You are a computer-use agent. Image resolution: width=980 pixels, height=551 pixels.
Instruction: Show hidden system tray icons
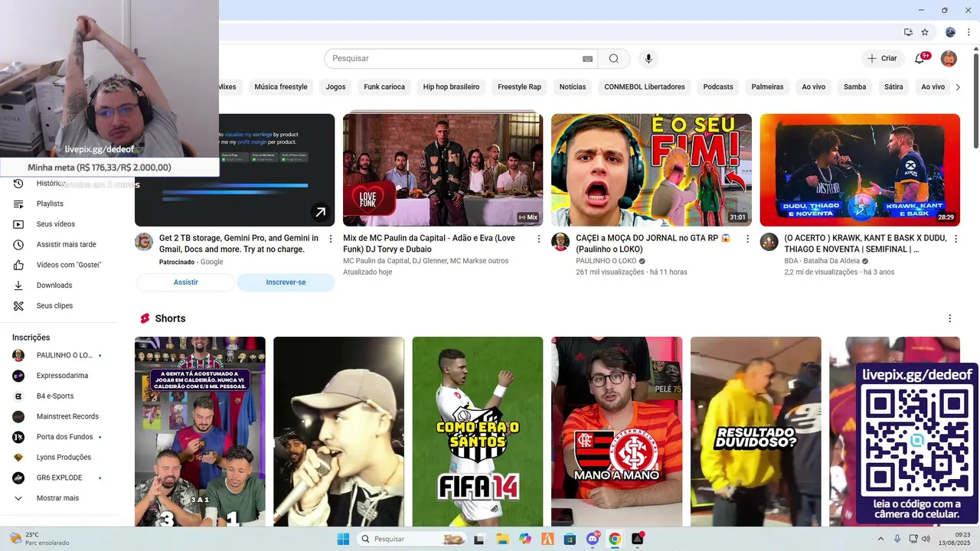881,539
